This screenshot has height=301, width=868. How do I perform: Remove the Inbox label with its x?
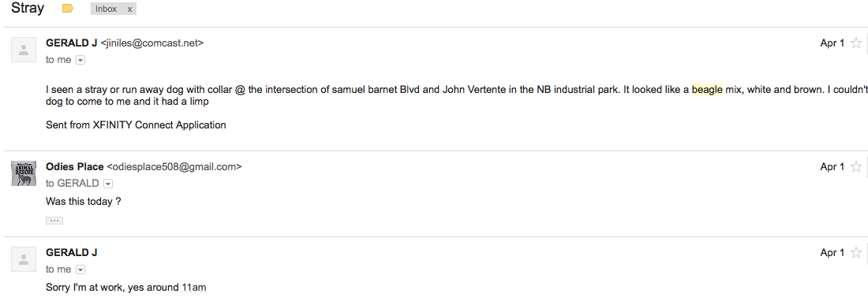tap(129, 9)
